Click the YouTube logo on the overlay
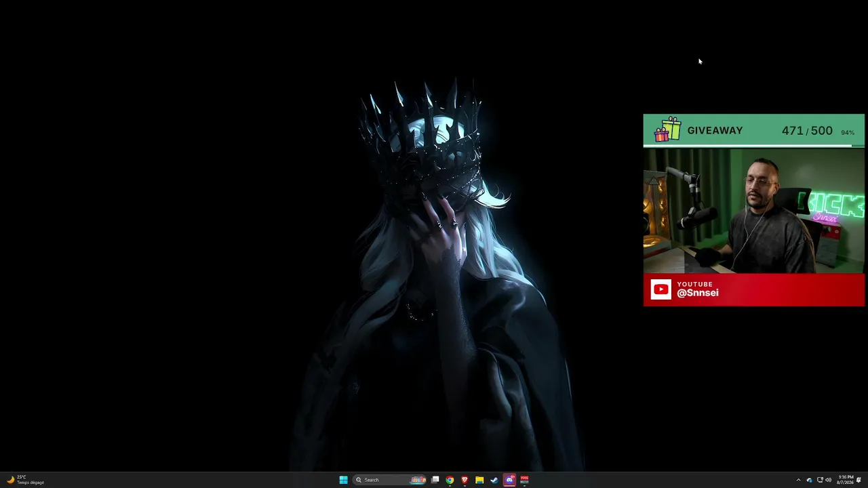 [x=661, y=289]
